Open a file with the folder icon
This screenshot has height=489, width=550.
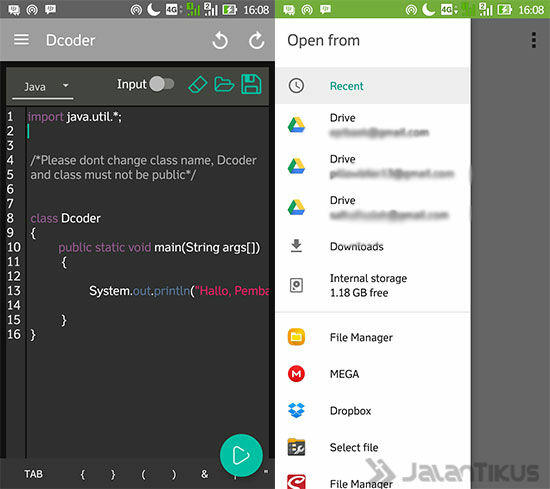[x=224, y=84]
